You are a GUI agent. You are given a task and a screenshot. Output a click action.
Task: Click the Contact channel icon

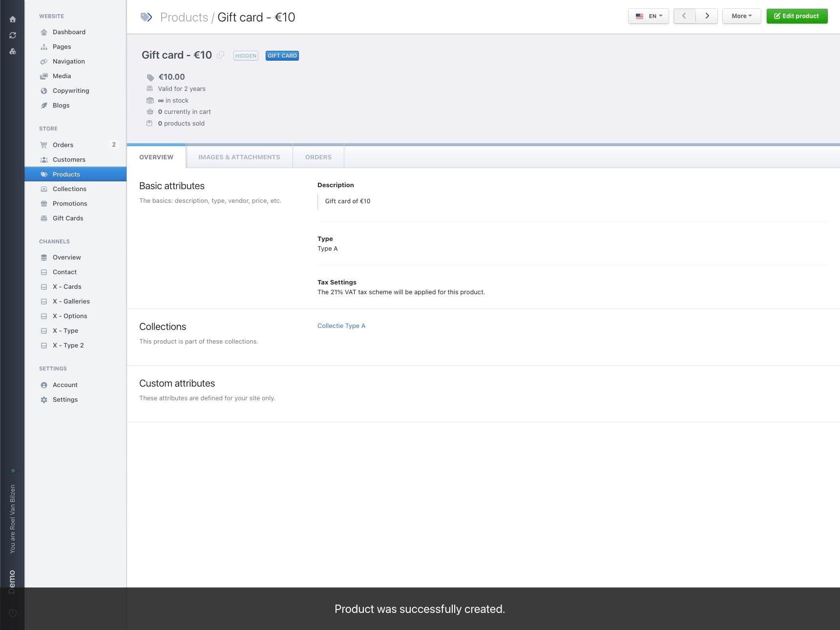(x=44, y=272)
